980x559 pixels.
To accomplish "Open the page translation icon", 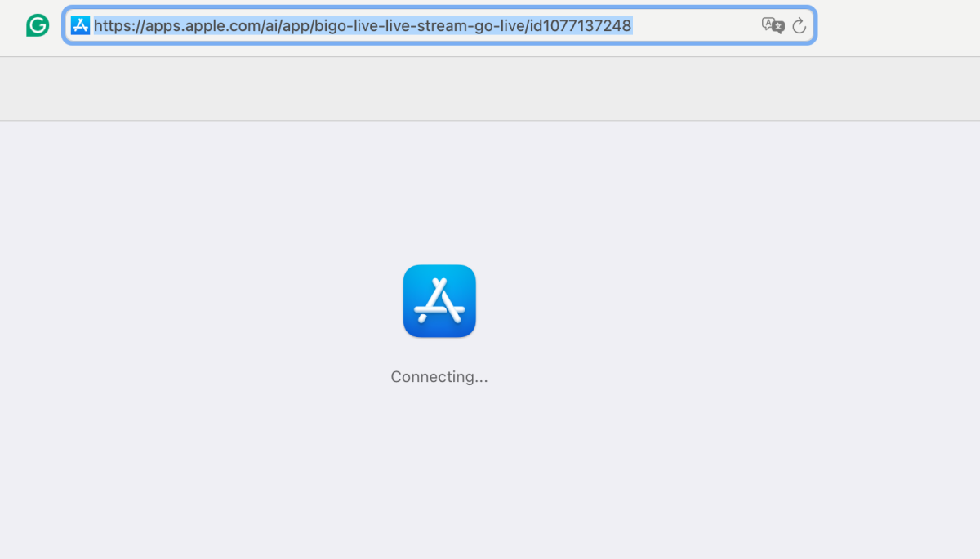I will coord(772,25).
